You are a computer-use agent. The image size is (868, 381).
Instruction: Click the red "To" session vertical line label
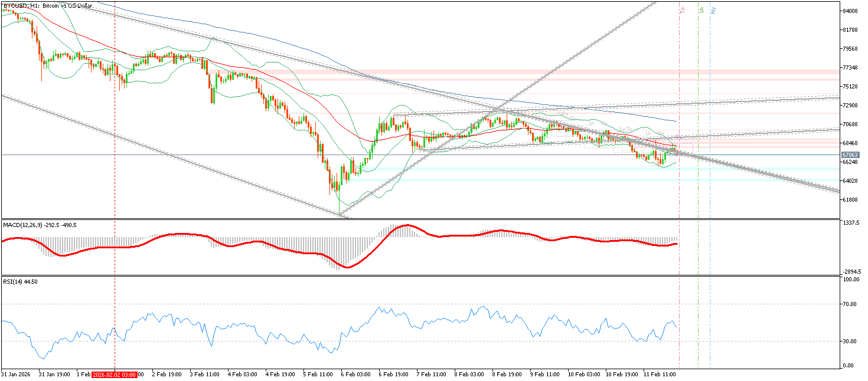(x=682, y=10)
